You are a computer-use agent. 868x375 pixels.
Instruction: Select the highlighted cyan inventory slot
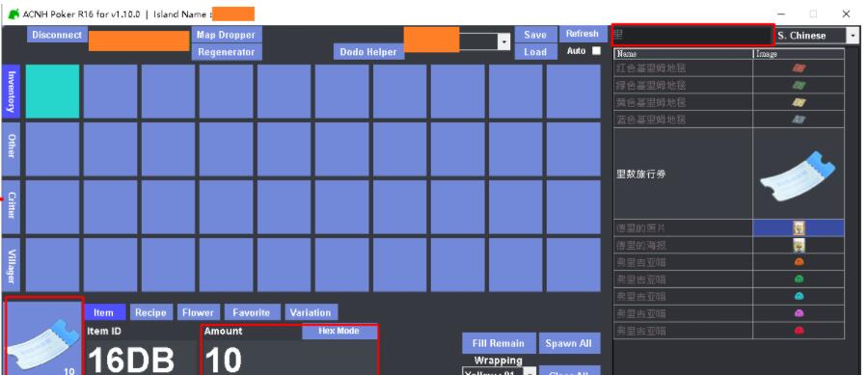[53, 92]
